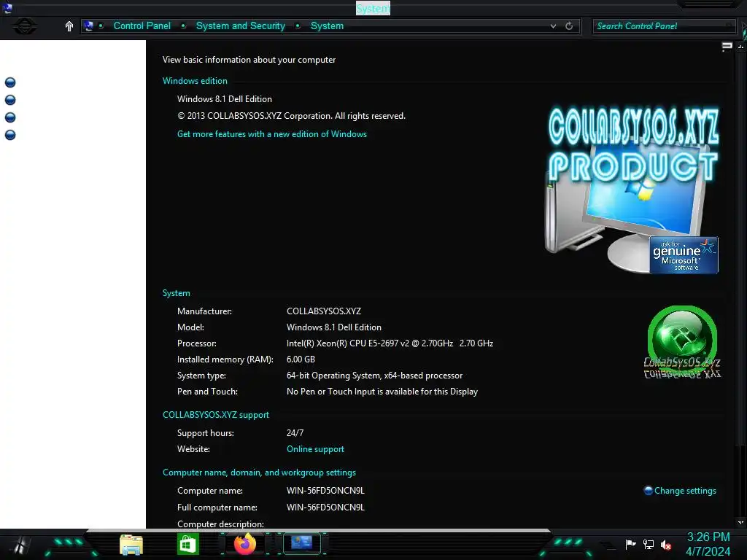The image size is (747, 560).
Task: Click the taskbar clock showing 3:26 PM
Action: [x=708, y=544]
